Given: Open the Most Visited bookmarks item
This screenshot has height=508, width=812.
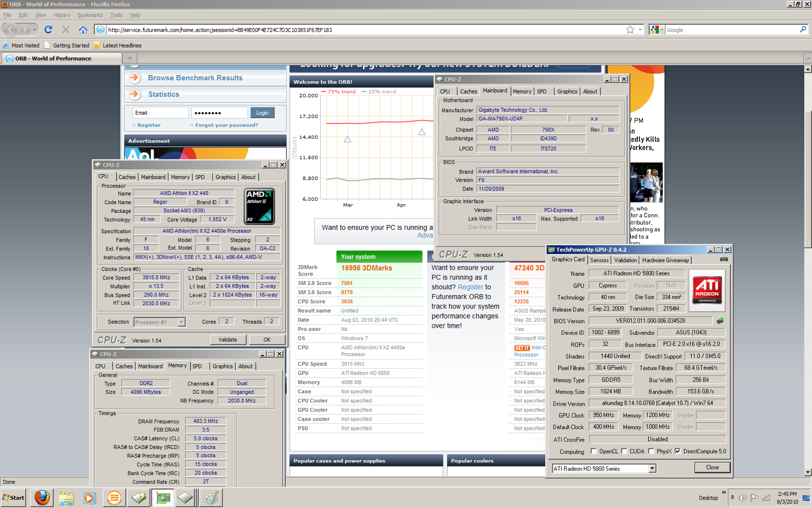Looking at the screenshot, I should pos(21,45).
